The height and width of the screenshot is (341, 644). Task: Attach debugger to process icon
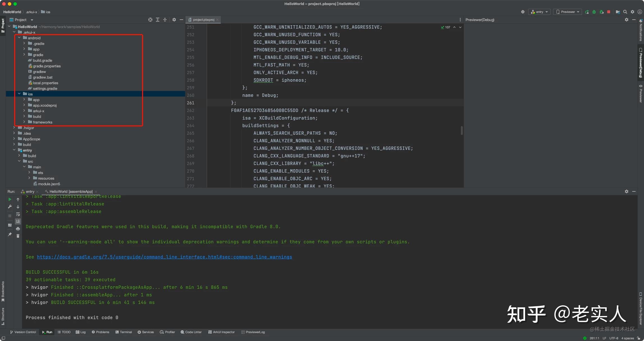point(601,12)
